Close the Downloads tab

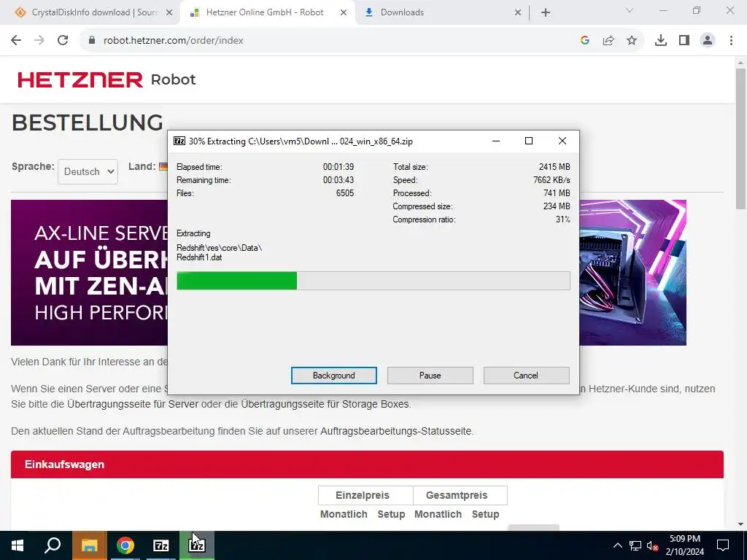pyautogui.click(x=518, y=13)
